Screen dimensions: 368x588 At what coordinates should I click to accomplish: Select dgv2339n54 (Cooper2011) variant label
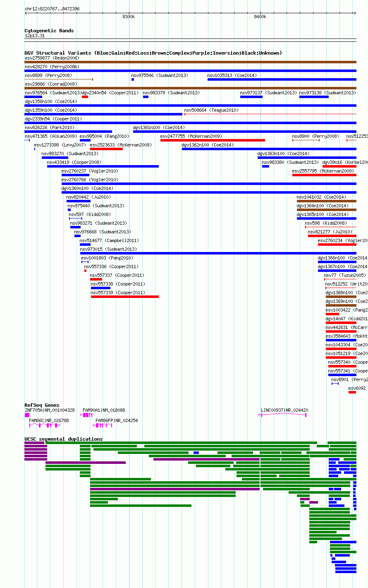(53, 119)
